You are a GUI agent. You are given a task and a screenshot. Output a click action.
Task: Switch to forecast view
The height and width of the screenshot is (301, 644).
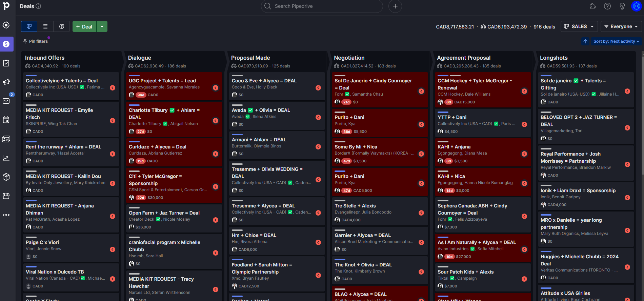(x=62, y=26)
